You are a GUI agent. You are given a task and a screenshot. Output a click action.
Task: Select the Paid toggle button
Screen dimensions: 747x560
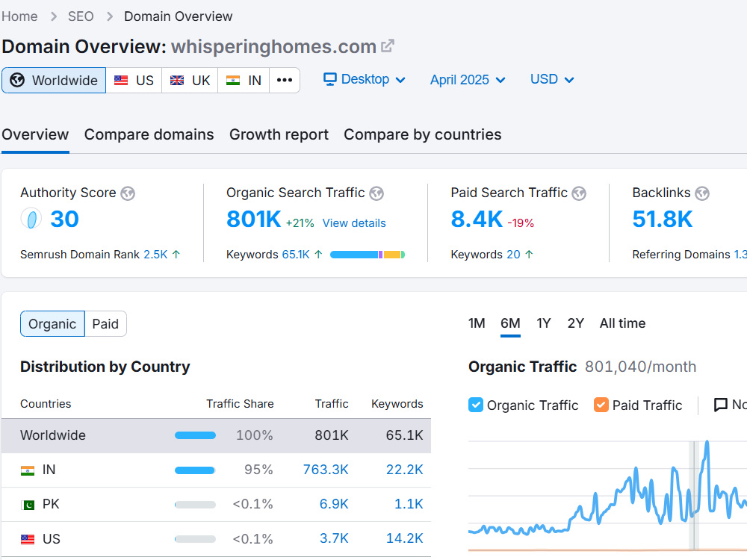coord(105,324)
